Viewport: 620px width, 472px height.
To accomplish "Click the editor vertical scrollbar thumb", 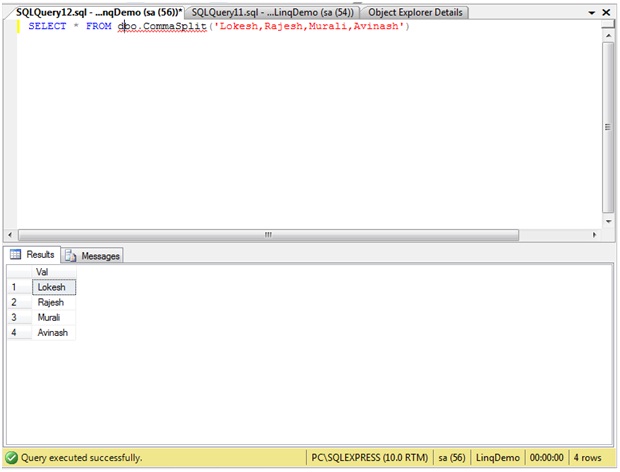I will (x=608, y=127).
